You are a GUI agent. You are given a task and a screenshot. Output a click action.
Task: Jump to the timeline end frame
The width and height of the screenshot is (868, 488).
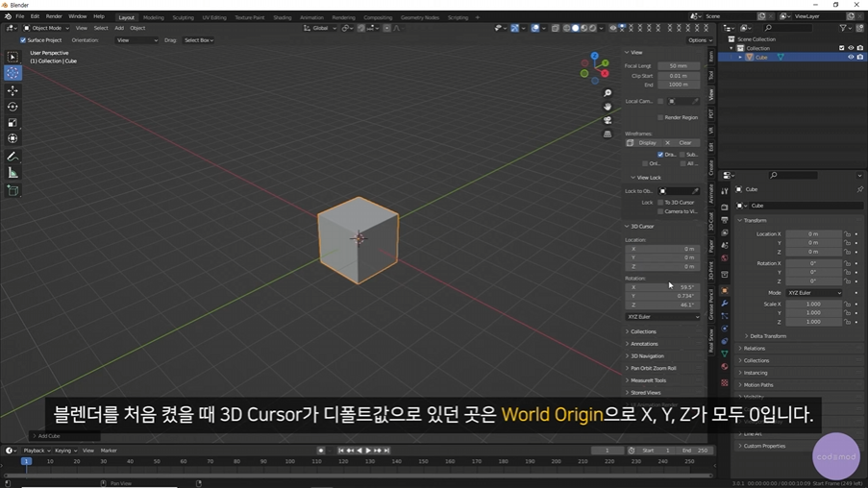[387, 451]
